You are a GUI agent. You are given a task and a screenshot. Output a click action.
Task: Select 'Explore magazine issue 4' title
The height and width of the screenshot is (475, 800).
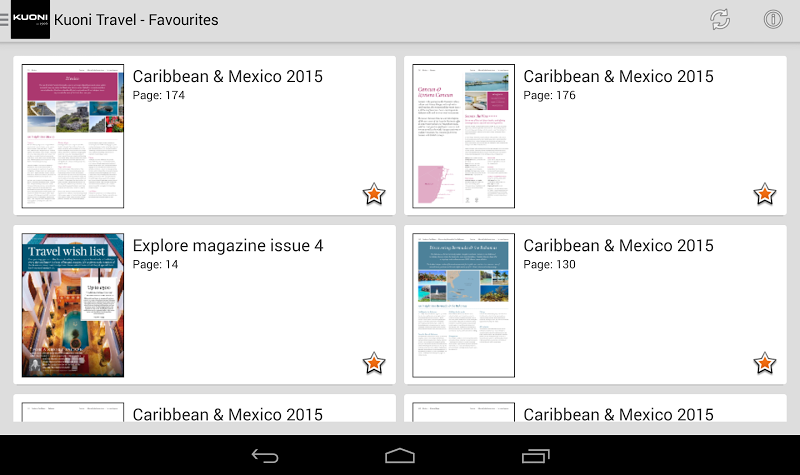click(x=228, y=246)
